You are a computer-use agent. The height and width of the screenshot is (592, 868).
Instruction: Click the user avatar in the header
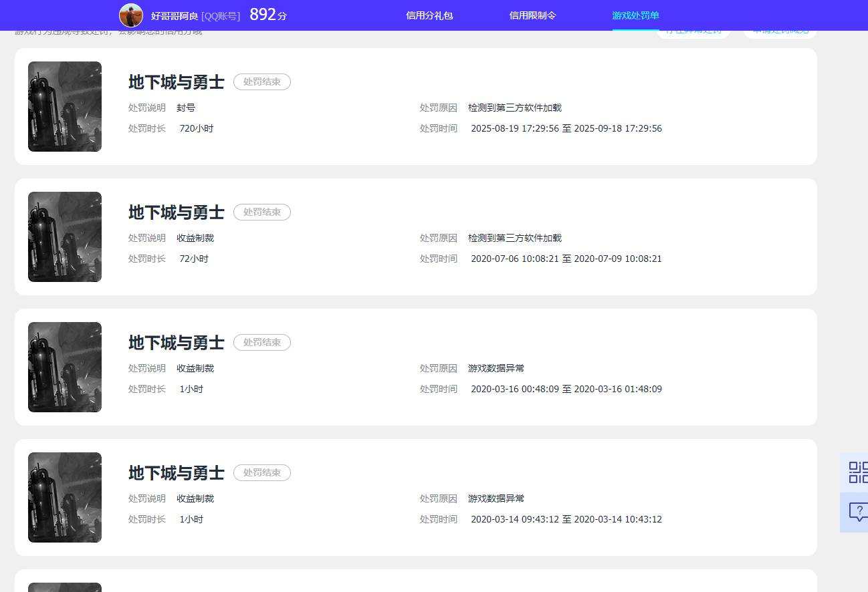click(x=131, y=15)
